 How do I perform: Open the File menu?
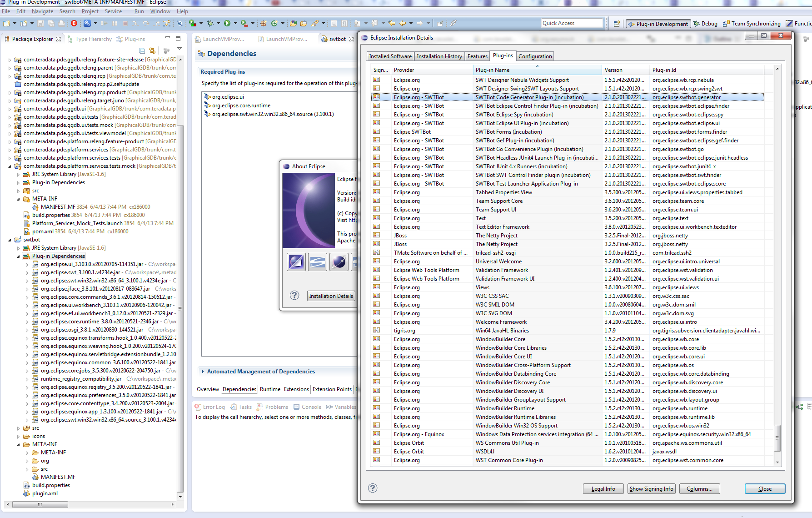6,11
